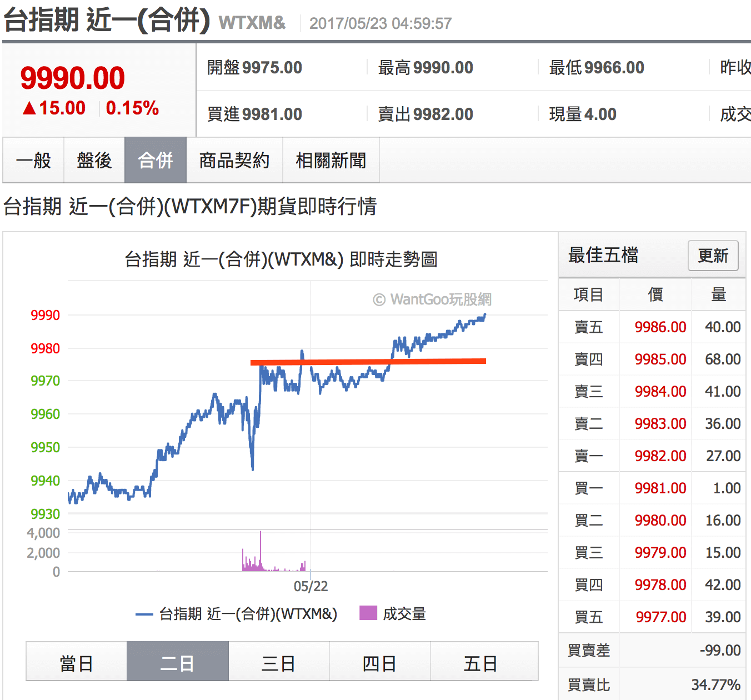Choose the 四日 chart range
Screen dimensions: 751x700
[x=379, y=662]
